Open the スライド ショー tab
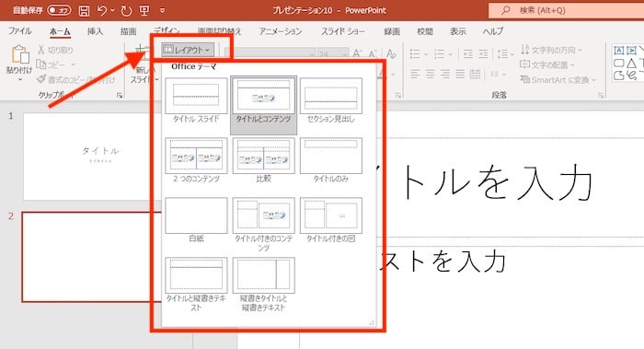Image resolution: width=644 pixels, height=349 pixels. pyautogui.click(x=343, y=31)
